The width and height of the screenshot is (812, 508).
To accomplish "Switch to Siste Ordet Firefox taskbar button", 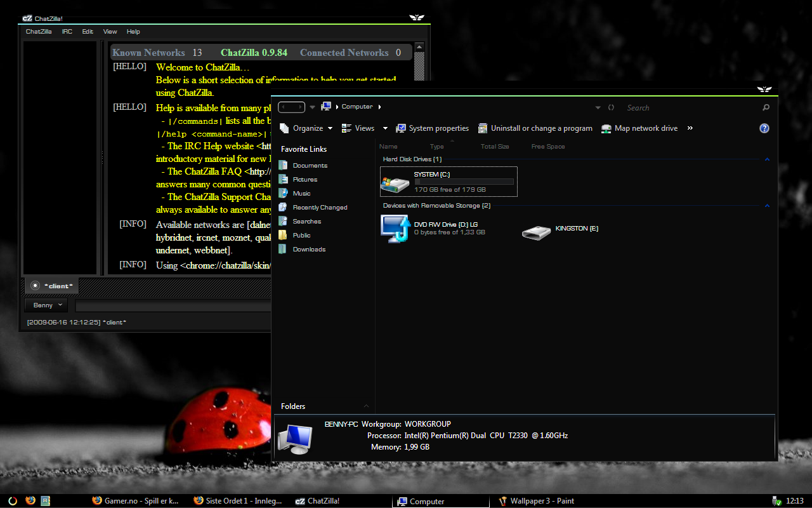I will coord(238,501).
